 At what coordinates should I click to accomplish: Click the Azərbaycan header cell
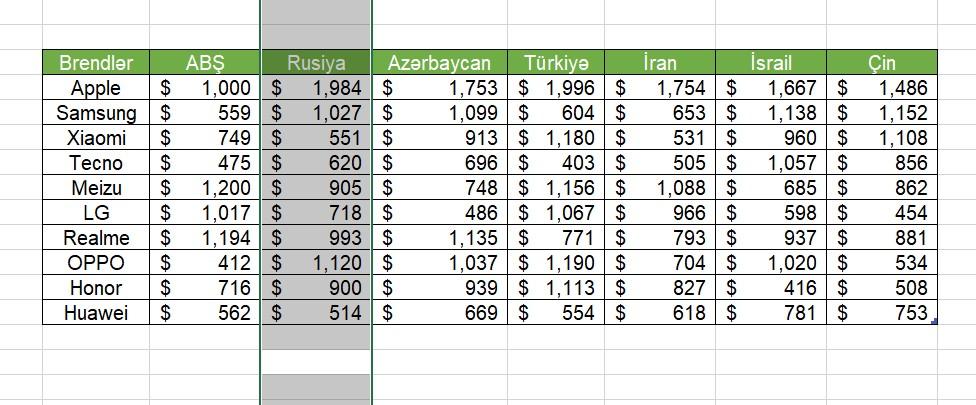point(439,63)
